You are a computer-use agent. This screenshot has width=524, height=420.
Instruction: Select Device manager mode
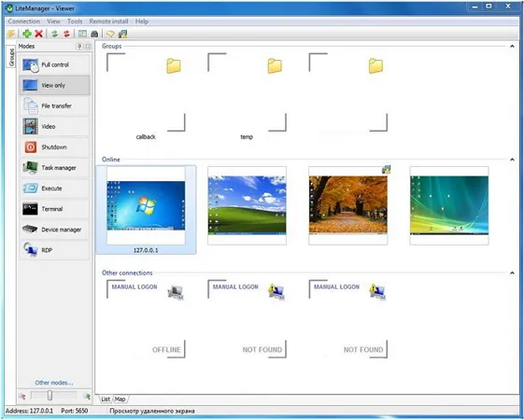(x=54, y=230)
